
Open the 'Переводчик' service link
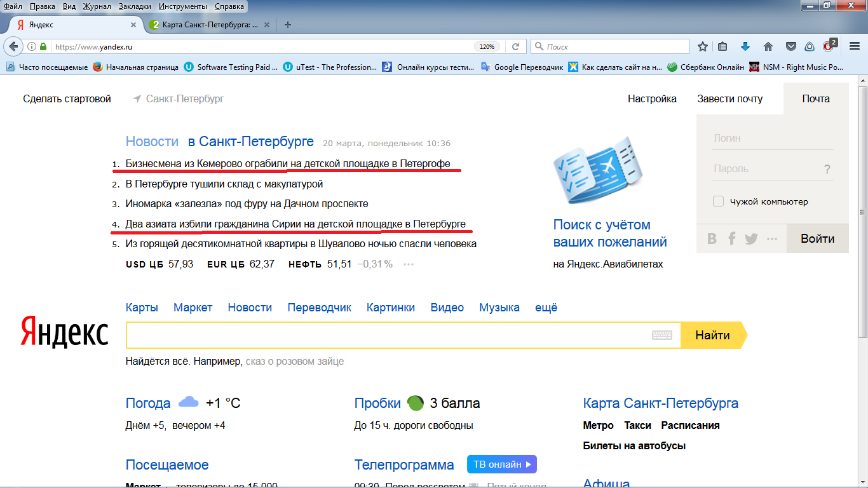coord(319,308)
